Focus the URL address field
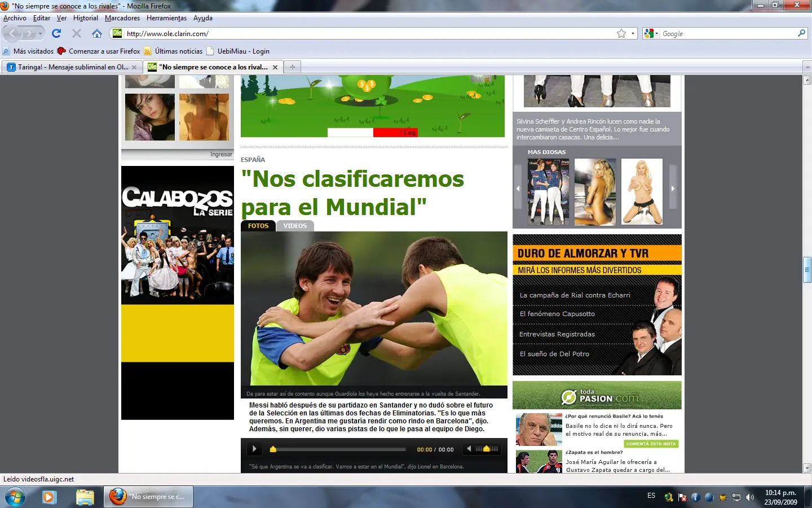 pos(369,34)
